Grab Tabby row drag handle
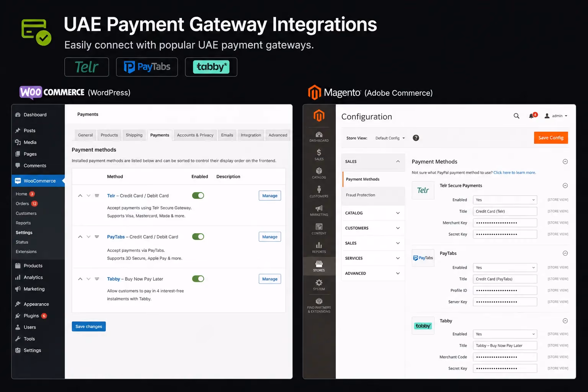588x392 pixels. 97,279
